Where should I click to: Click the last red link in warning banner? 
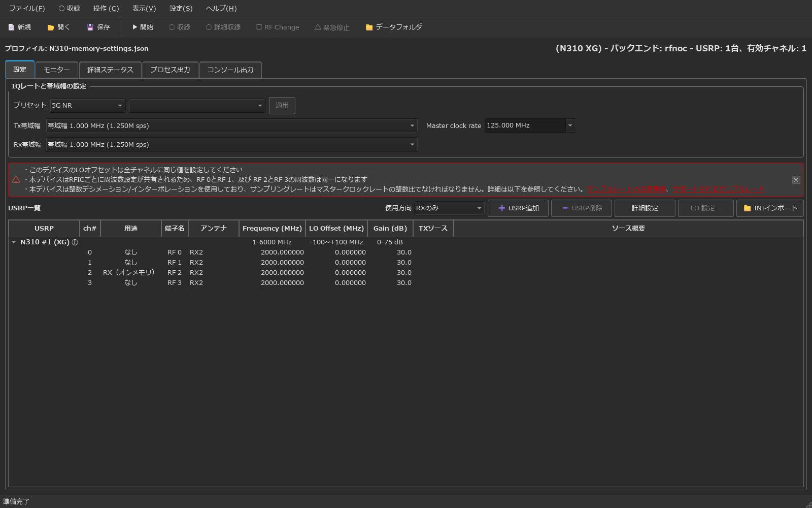pos(718,189)
